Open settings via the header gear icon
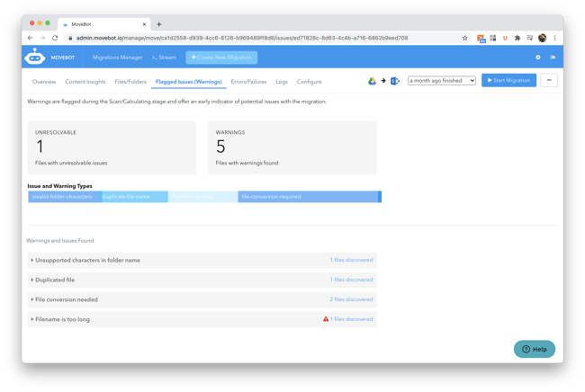The image size is (585, 392). click(x=538, y=58)
